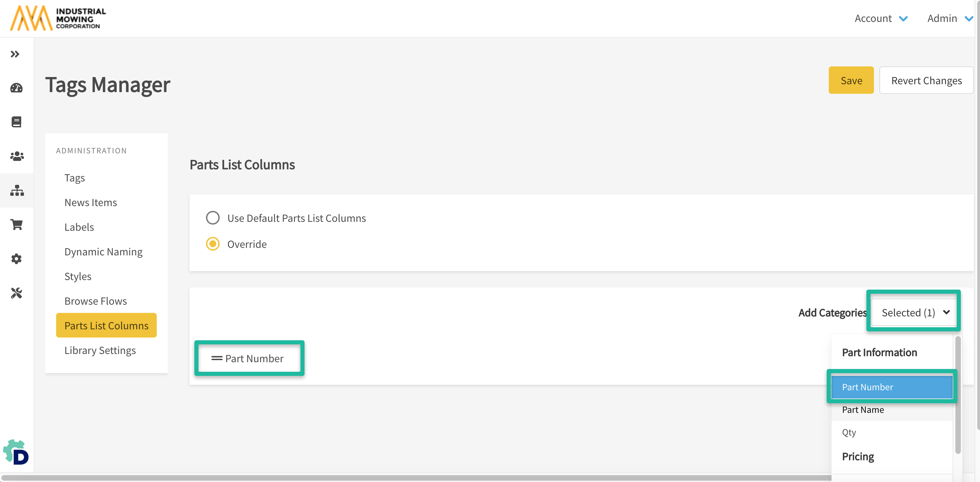
Task: Select Use Default Parts List Columns
Action: point(212,218)
